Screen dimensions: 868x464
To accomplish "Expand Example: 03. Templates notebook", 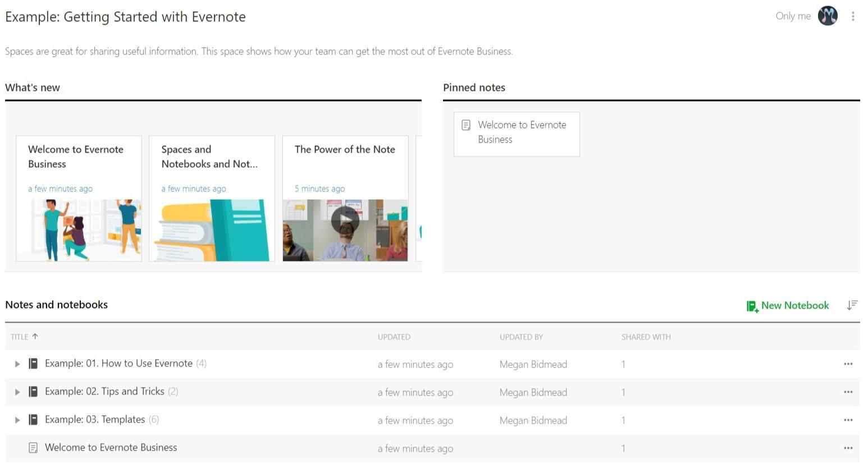I will click(x=17, y=420).
